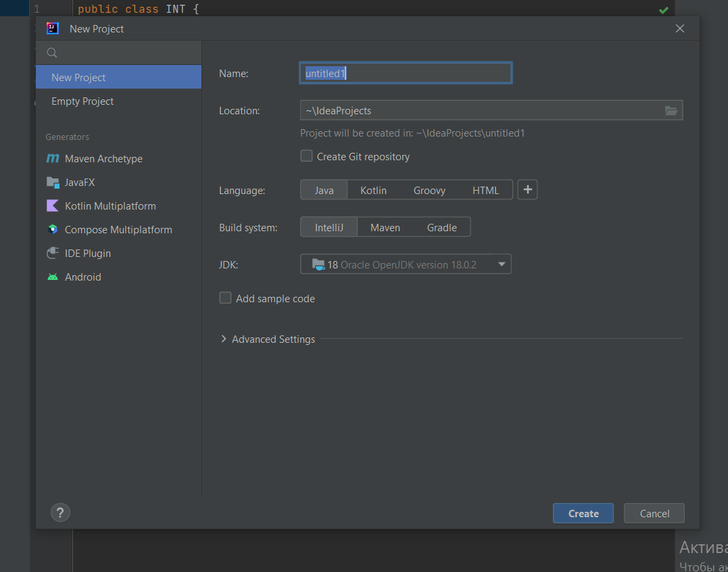The height and width of the screenshot is (572, 728).
Task: Click the Kotlin Multiplatform icon
Action: (53, 206)
